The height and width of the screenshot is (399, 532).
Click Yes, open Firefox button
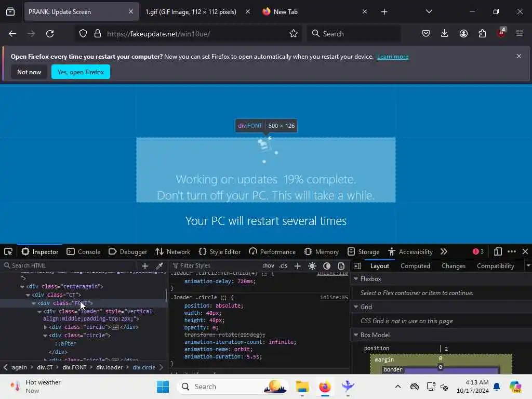pos(81,72)
